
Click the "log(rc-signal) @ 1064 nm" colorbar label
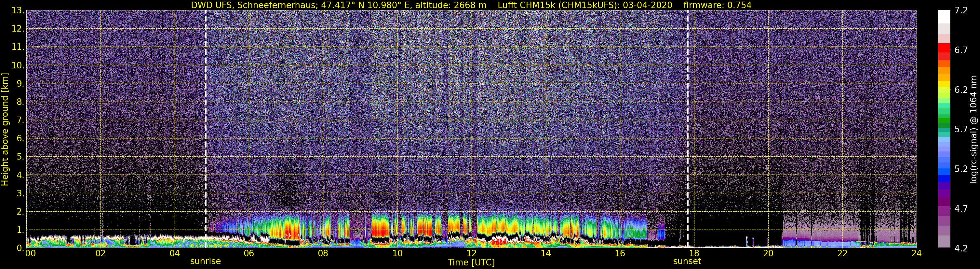(974, 130)
